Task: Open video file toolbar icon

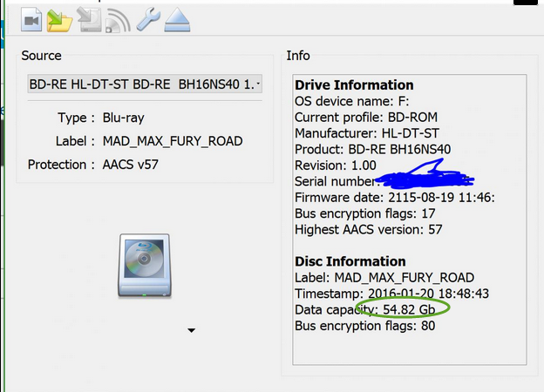Action: click(31, 20)
